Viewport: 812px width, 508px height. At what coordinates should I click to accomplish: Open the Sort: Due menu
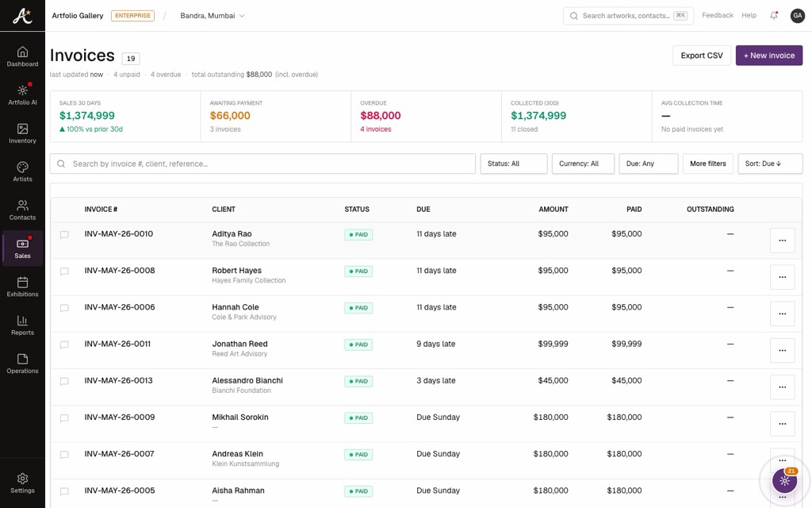pos(770,164)
